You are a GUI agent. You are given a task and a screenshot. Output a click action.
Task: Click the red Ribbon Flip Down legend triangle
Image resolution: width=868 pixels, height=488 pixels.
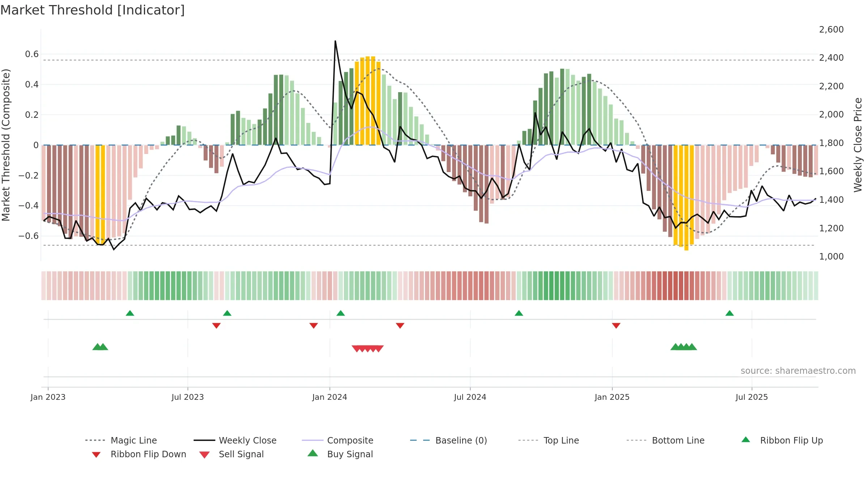coord(96,455)
